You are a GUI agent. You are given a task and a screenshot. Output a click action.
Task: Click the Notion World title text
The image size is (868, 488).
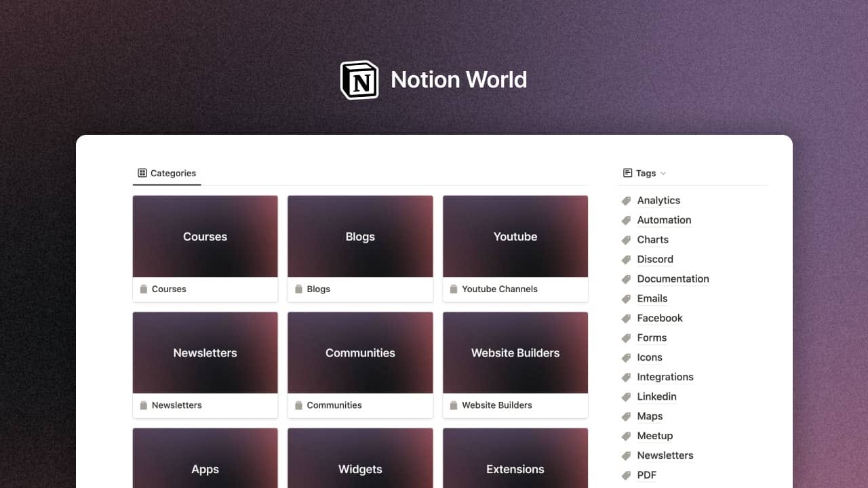click(x=459, y=80)
